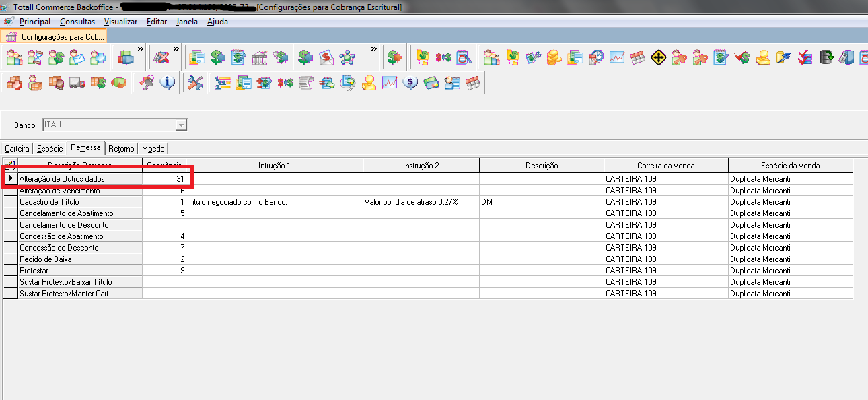Select the Cadastro de Título row label
The height and width of the screenshot is (400, 868).
(x=80, y=202)
